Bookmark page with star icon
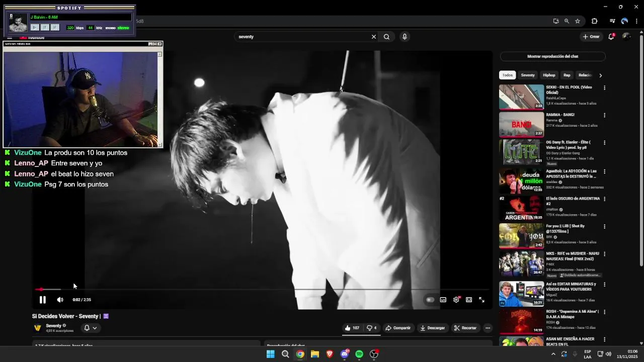This screenshot has width=644, height=362. pyautogui.click(x=578, y=21)
